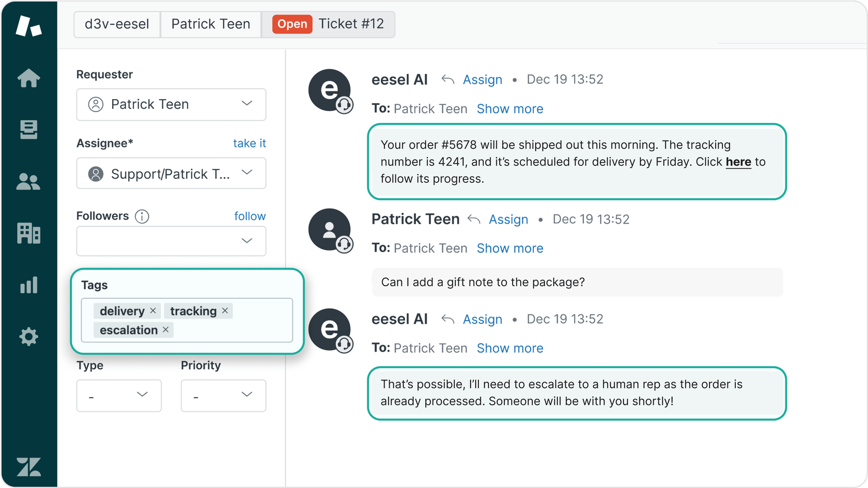This screenshot has height=488, width=868.
Task: Remove the tracking tag
Action: [225, 311]
